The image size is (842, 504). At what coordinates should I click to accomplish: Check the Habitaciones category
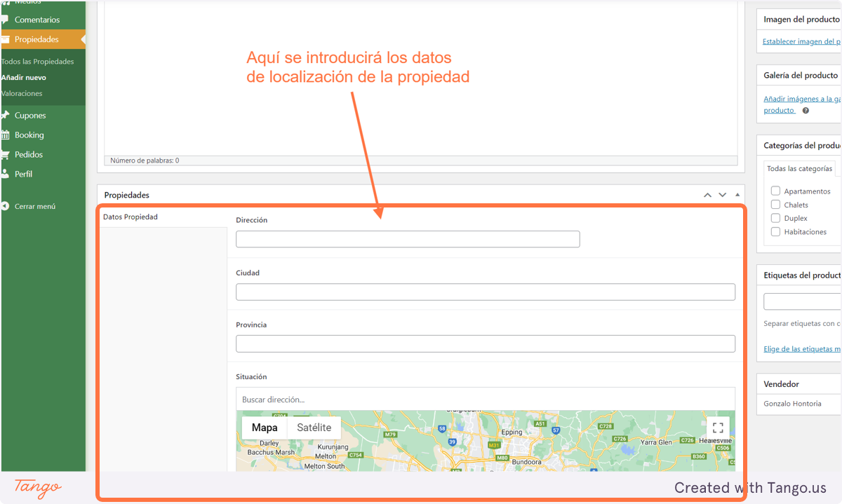[x=775, y=231]
